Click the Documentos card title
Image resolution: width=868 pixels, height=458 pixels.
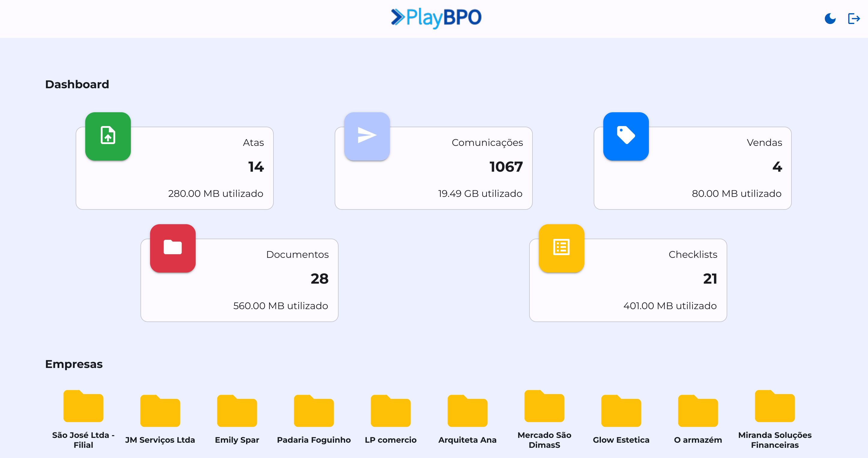[297, 255]
